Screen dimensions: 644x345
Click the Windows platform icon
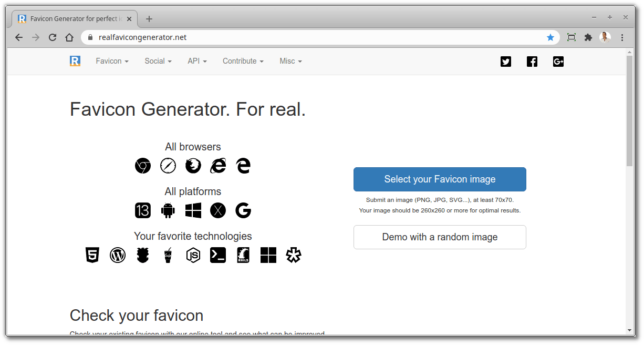click(x=193, y=210)
